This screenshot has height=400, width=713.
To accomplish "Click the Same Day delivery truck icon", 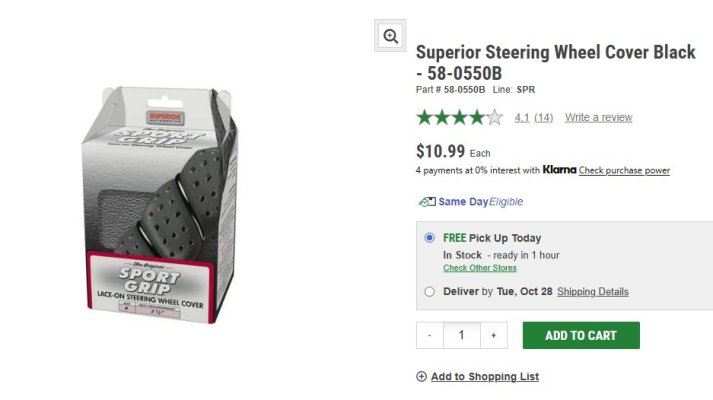I will 427,201.
